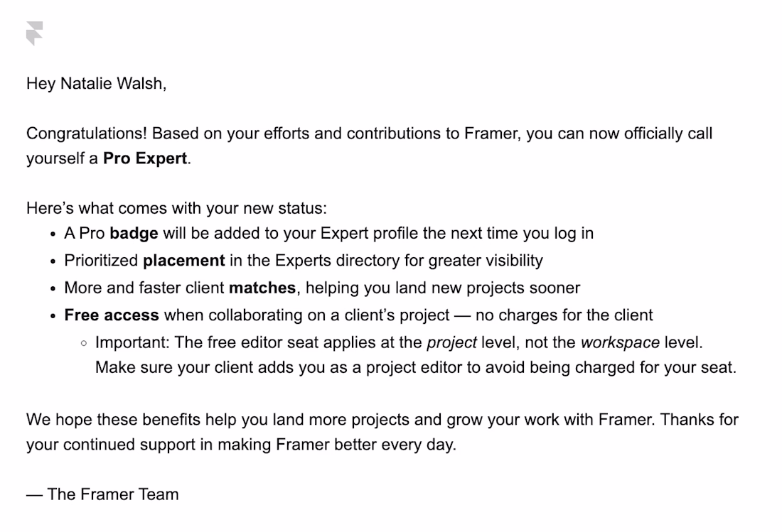Click 'Make sure your client adds you' line
The height and width of the screenshot is (532, 782).
pyautogui.click(x=415, y=368)
